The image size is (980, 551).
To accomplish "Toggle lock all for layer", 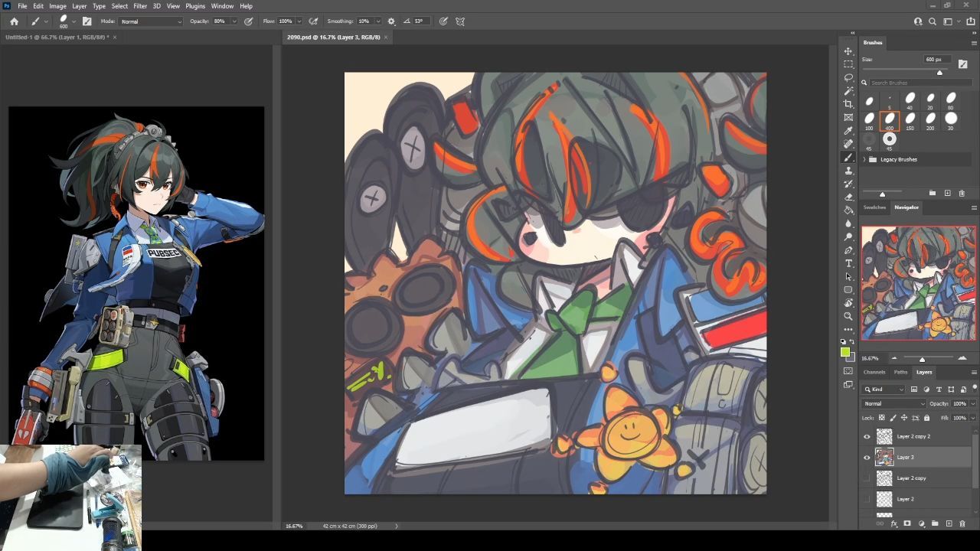I will coord(926,418).
